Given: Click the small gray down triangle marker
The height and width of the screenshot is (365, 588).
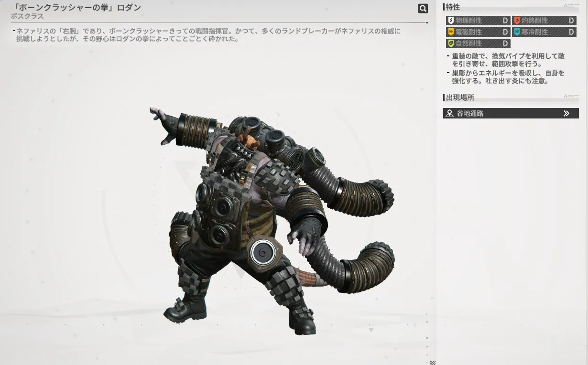Looking at the screenshot, I should click(x=371, y=330).
